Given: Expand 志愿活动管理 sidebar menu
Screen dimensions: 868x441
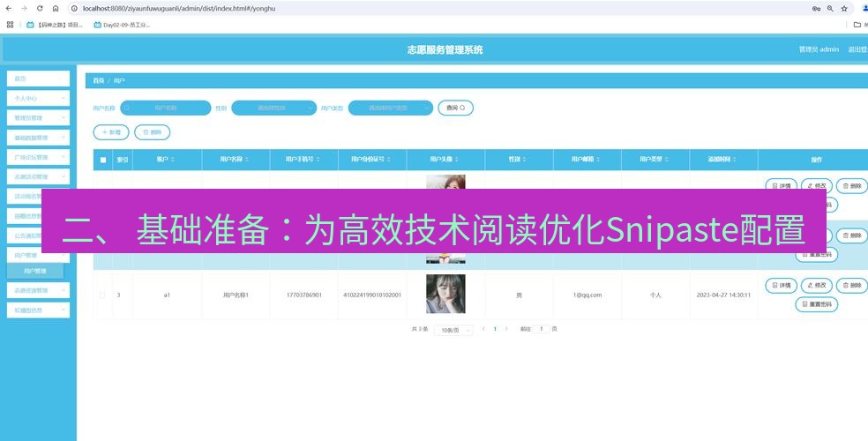Looking at the screenshot, I should (38, 176).
